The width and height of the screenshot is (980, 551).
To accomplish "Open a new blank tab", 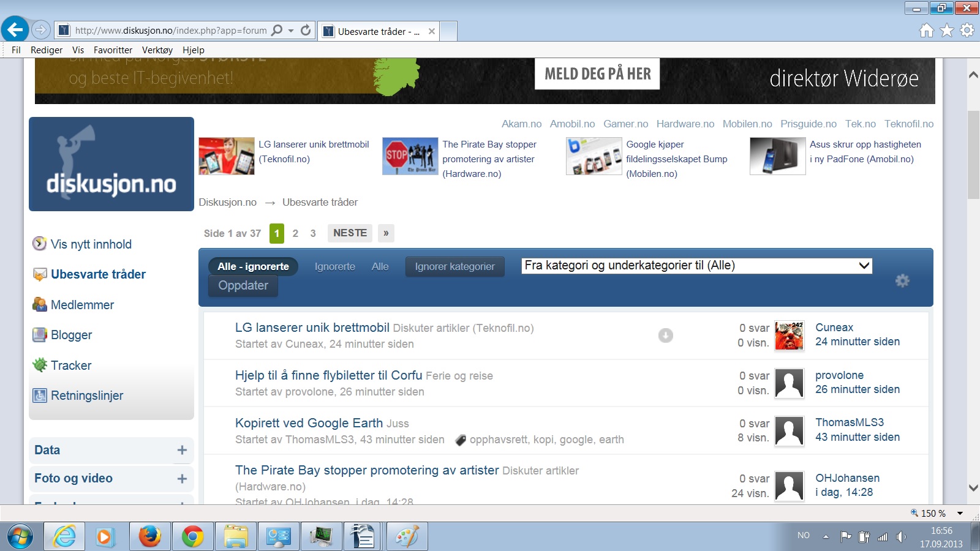I will (448, 31).
